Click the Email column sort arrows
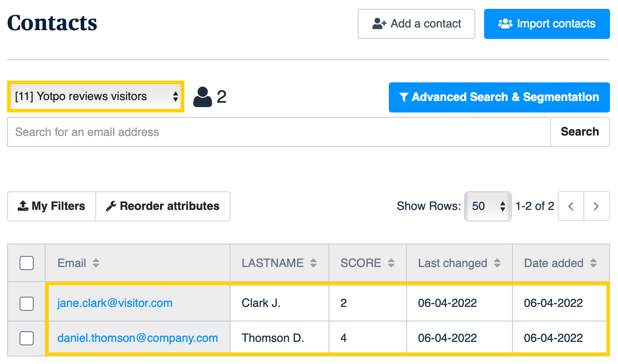 [x=96, y=263]
